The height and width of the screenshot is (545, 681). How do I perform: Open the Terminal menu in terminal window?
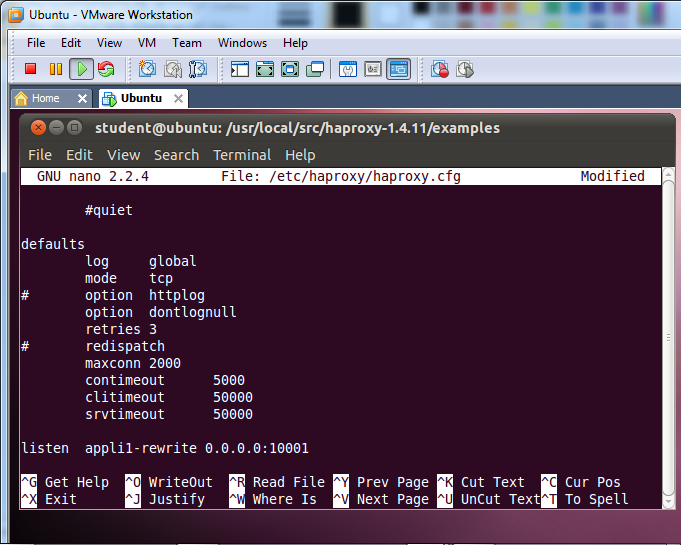tap(242, 155)
